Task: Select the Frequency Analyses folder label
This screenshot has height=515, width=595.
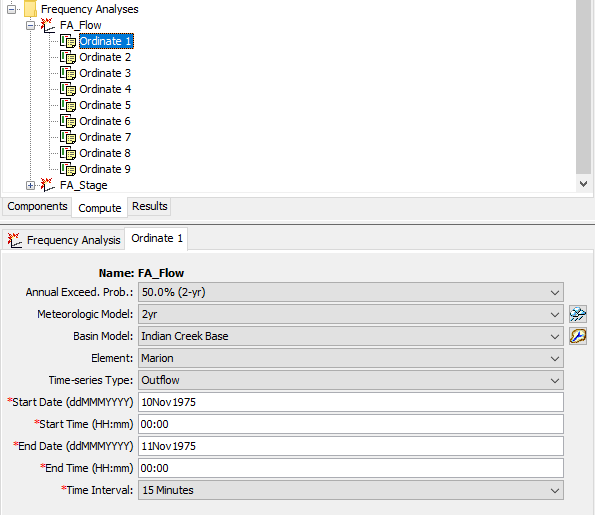Action: [x=90, y=9]
